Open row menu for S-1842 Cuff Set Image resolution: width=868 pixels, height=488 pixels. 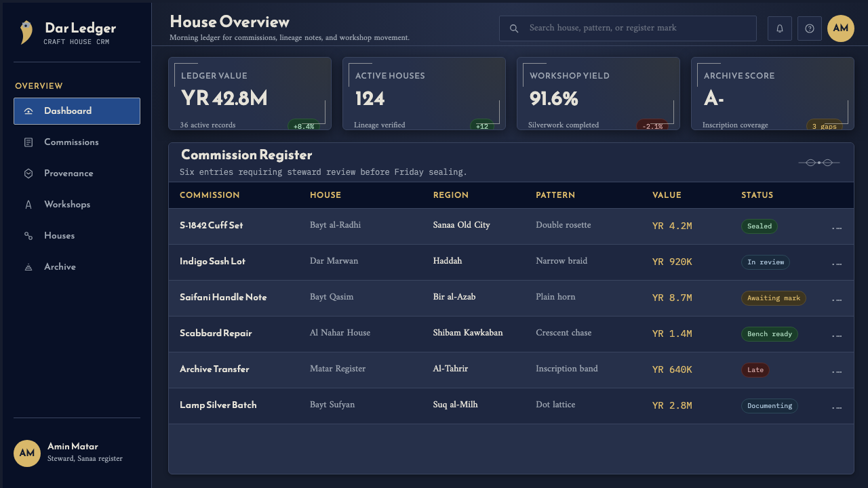click(x=837, y=226)
